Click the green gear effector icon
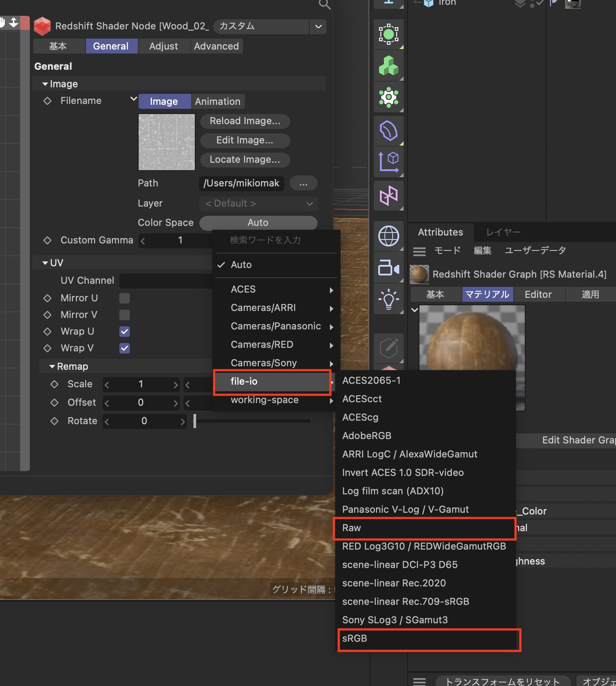The width and height of the screenshot is (616, 686). 388,98
